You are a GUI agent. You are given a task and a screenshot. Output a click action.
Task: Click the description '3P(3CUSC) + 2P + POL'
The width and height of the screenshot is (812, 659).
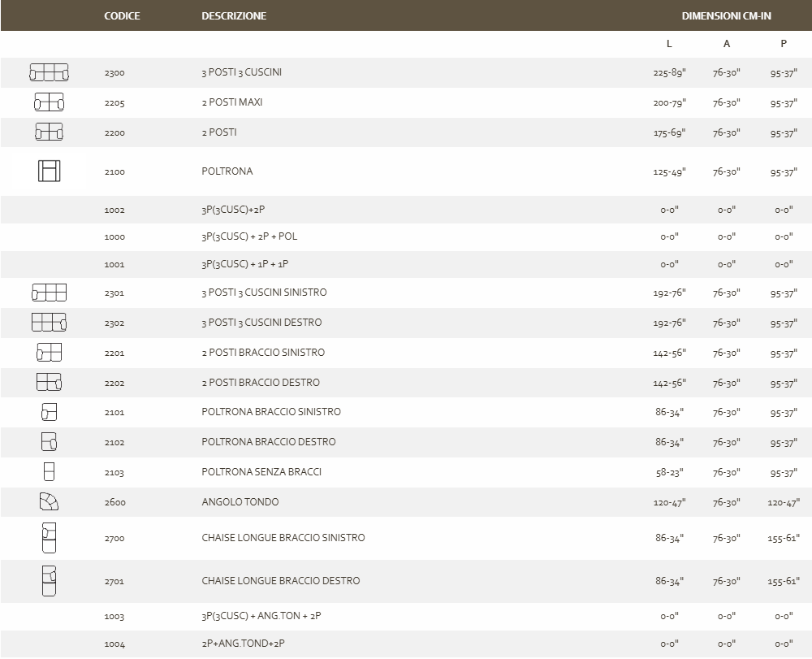point(249,236)
